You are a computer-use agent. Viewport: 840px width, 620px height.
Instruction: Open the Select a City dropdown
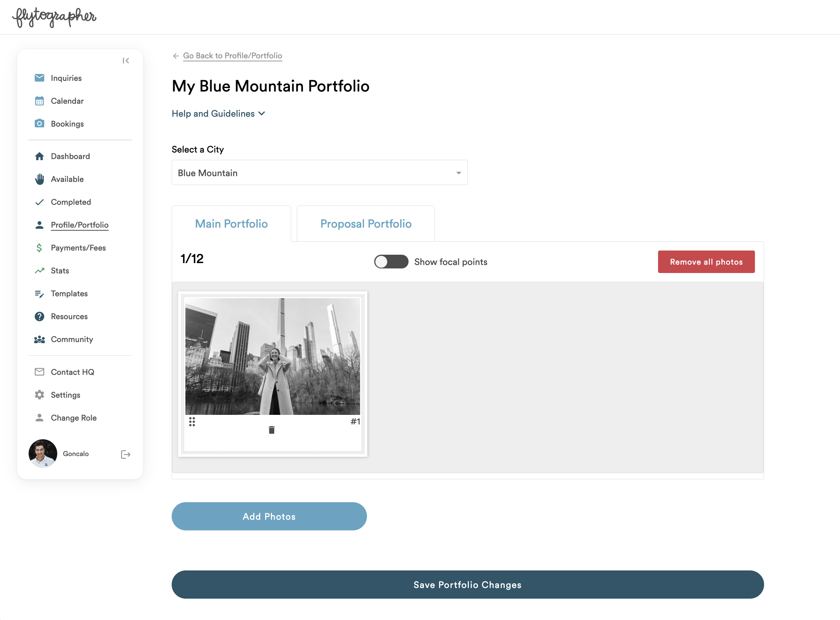(319, 173)
